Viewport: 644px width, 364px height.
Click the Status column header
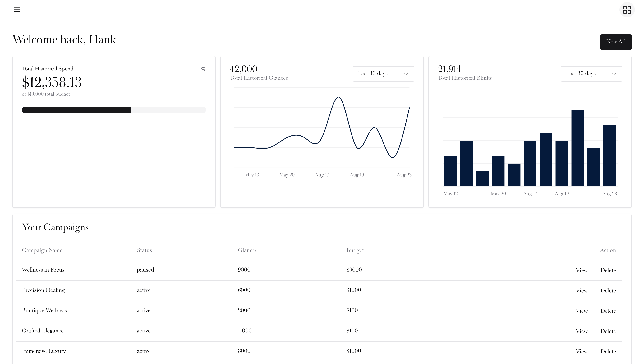[144, 250]
